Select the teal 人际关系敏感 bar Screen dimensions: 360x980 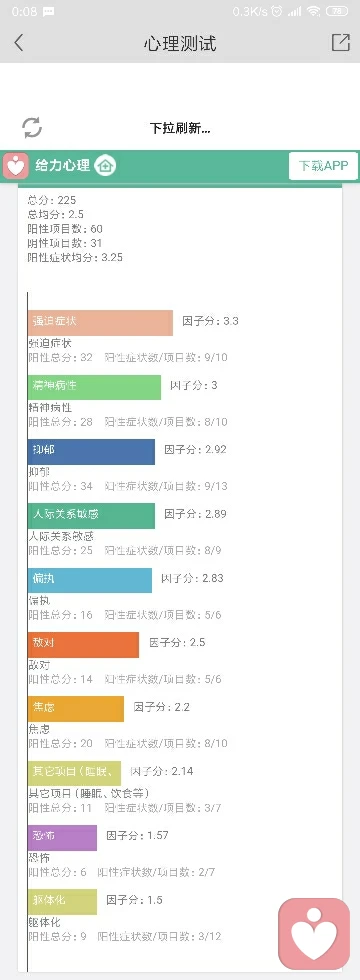pos(91,516)
